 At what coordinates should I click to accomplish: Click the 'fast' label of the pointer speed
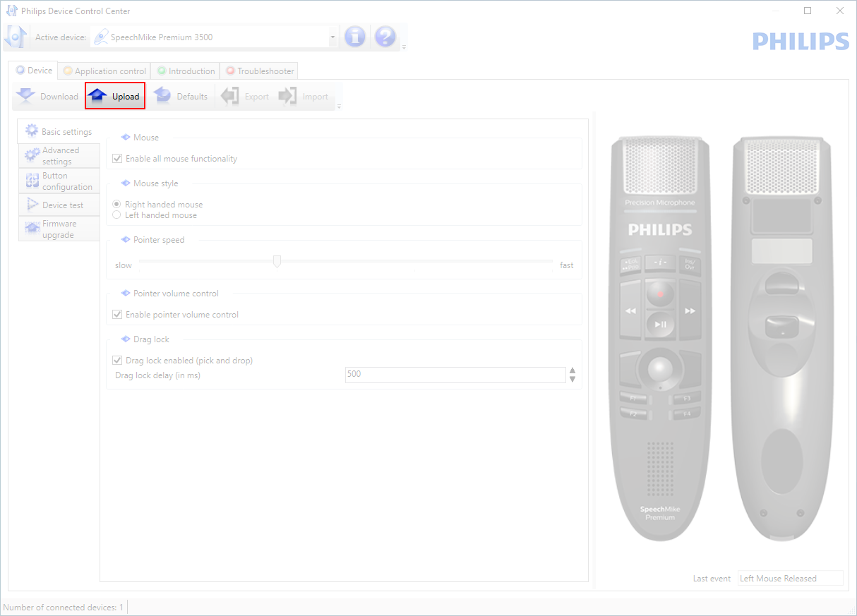tap(567, 265)
